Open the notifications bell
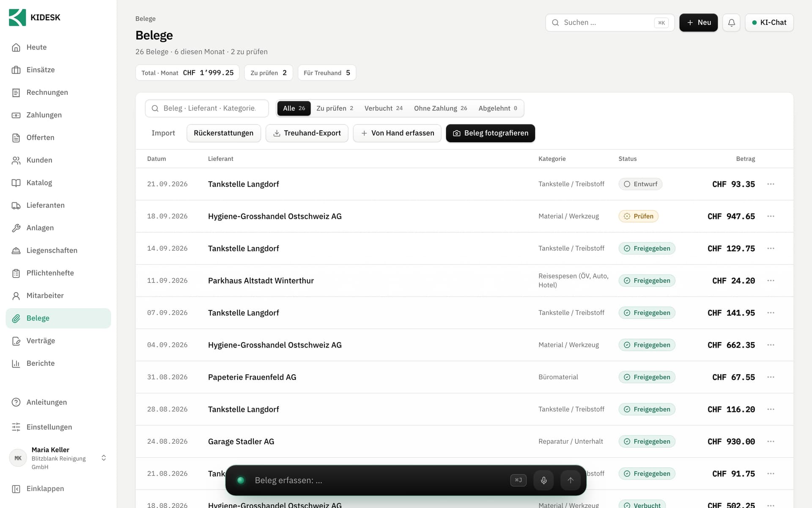This screenshot has width=812, height=508. point(731,22)
